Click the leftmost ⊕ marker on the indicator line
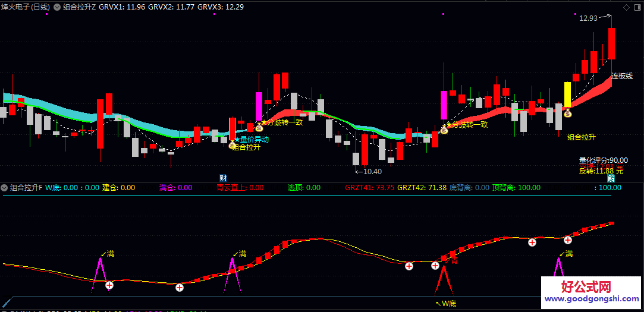Viewport: 644px width, 312px height. [109, 285]
